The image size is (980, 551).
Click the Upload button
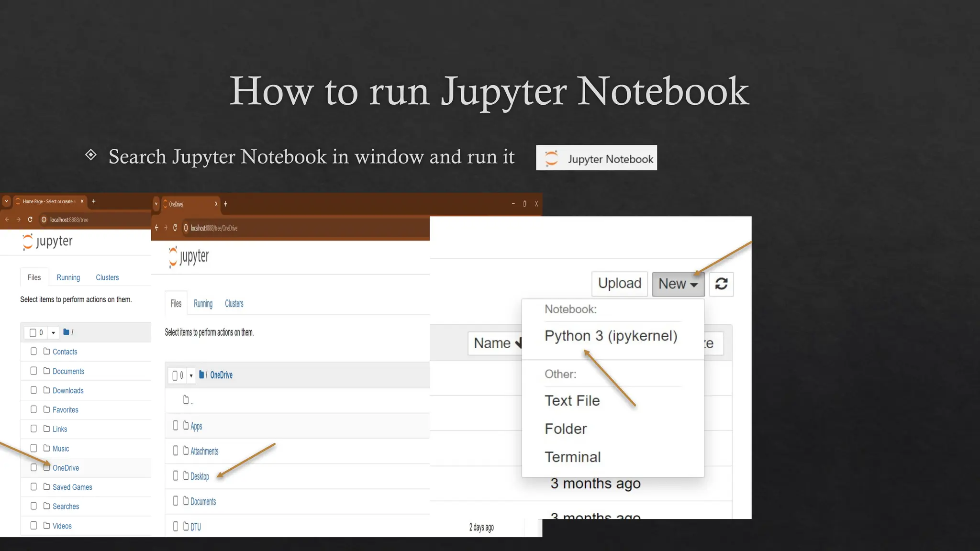tap(619, 284)
